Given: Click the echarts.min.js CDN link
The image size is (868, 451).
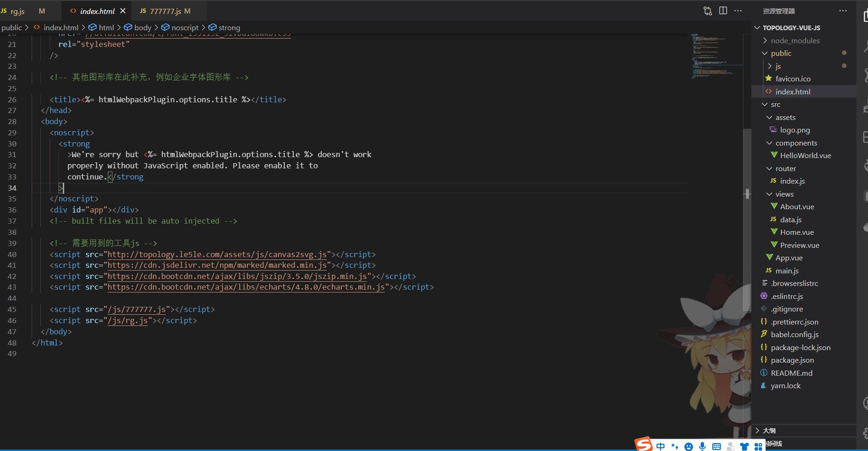Looking at the screenshot, I should click(246, 287).
